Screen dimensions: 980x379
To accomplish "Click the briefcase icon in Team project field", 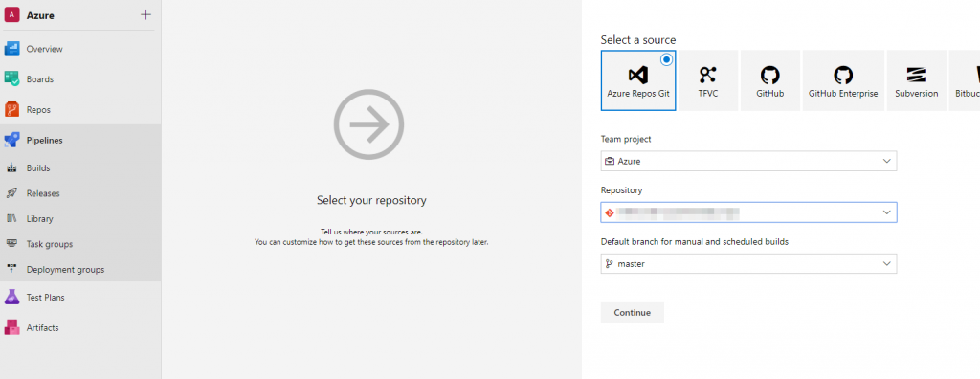I will pyautogui.click(x=610, y=161).
